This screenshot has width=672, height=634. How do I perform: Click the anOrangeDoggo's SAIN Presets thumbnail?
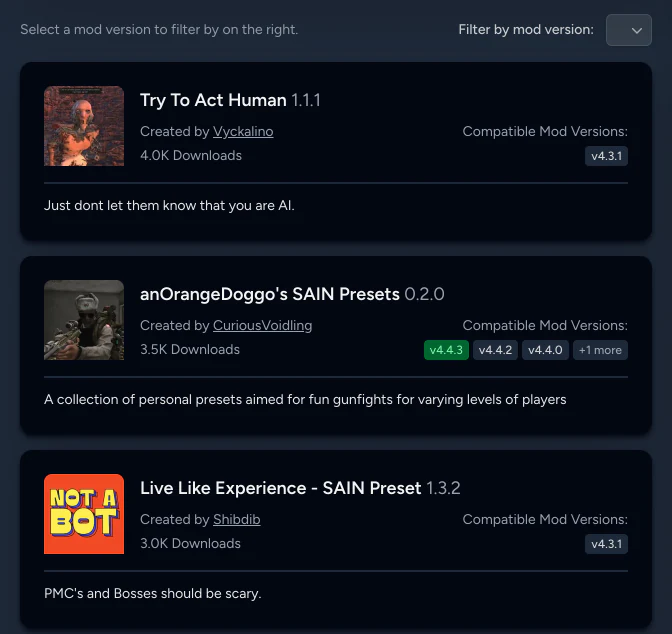coord(84,320)
